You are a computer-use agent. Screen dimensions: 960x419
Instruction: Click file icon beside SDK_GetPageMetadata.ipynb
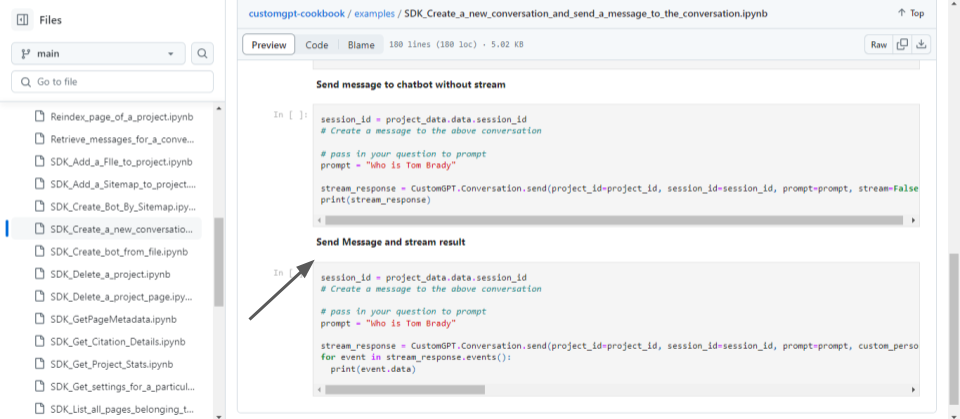coord(40,319)
